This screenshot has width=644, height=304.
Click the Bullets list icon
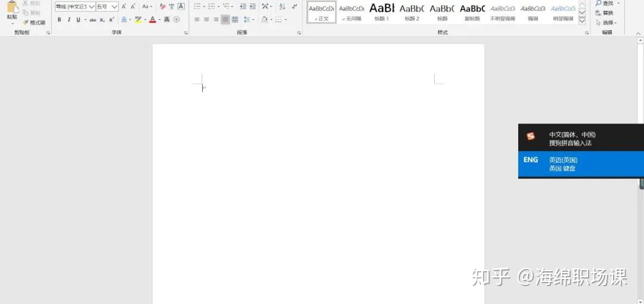click(199, 7)
